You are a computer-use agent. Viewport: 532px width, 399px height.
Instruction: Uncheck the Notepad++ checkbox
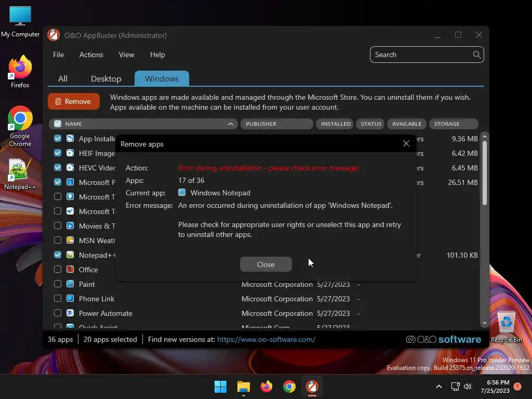coord(58,255)
